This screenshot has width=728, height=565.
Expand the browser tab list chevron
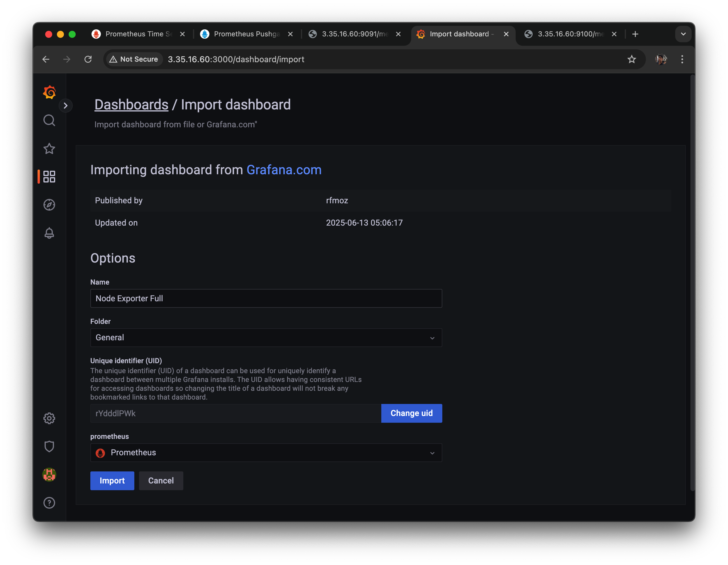[x=683, y=34]
